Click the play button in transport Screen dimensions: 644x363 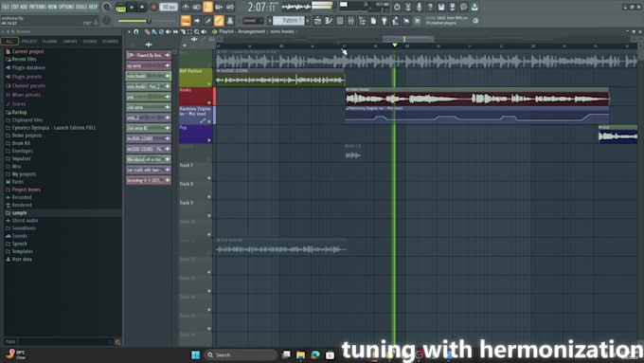point(132,8)
